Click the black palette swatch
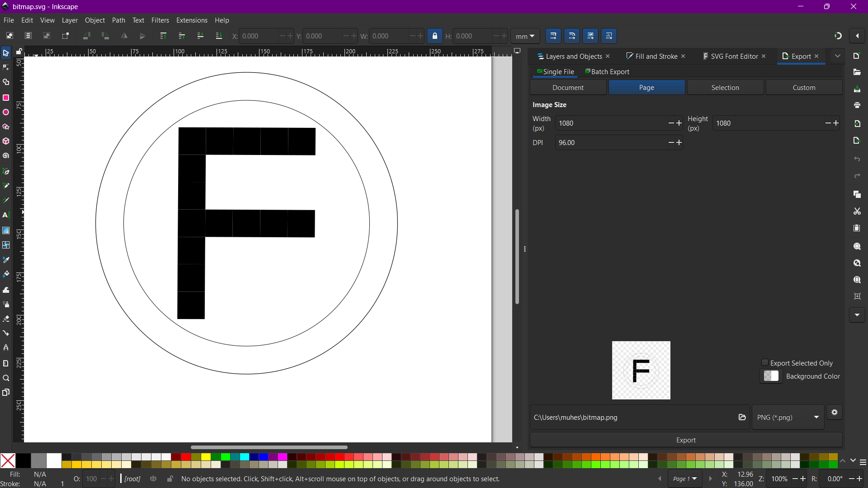The width and height of the screenshot is (868, 488). click(23, 461)
